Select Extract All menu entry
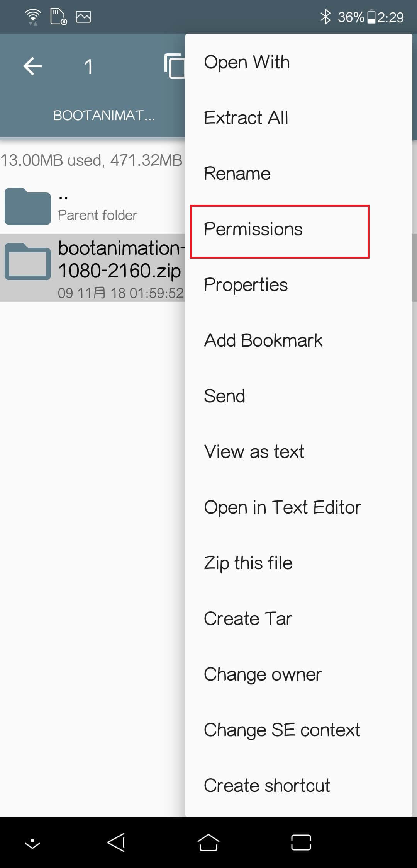The width and height of the screenshot is (417, 868). click(299, 118)
